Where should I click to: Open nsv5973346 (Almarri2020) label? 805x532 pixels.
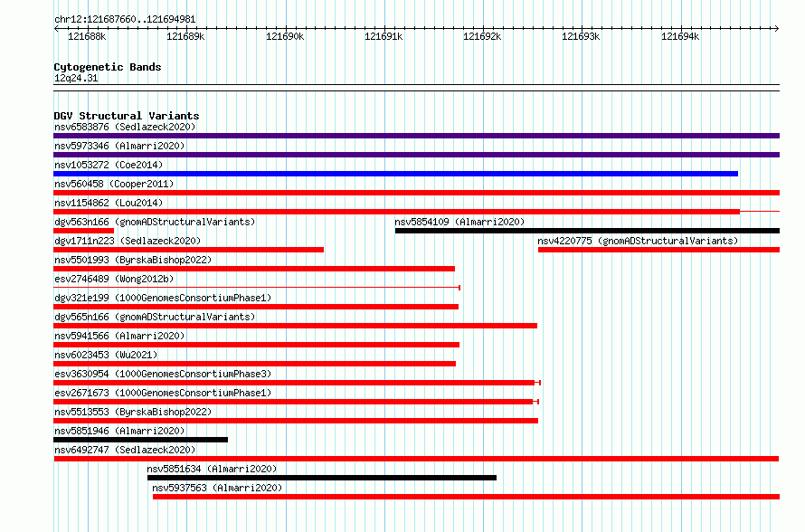(x=119, y=146)
